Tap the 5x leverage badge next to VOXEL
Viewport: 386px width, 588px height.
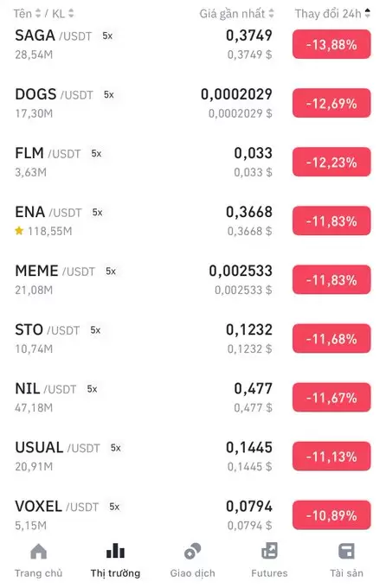coord(114,507)
